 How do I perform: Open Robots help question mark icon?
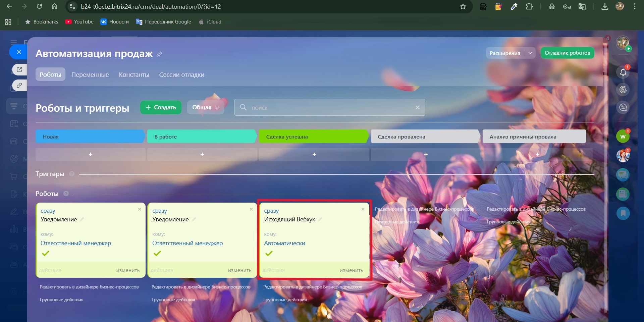(x=66, y=194)
